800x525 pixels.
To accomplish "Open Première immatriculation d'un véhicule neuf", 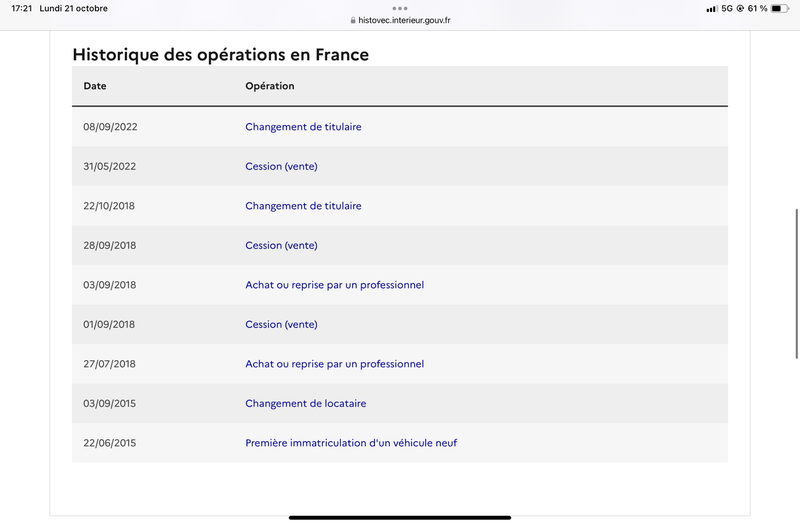I will click(351, 443).
